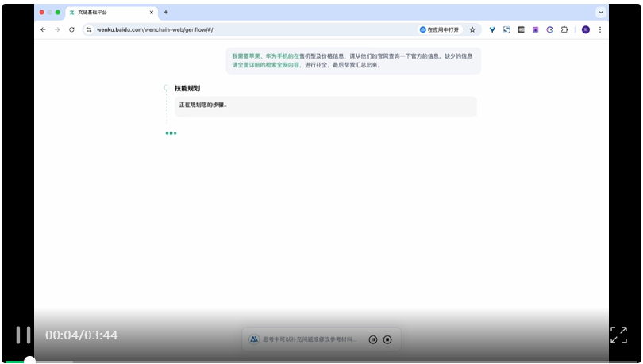This screenshot has width=643, height=364.
Task: Expand the tab search dropdown
Action: (601, 12)
